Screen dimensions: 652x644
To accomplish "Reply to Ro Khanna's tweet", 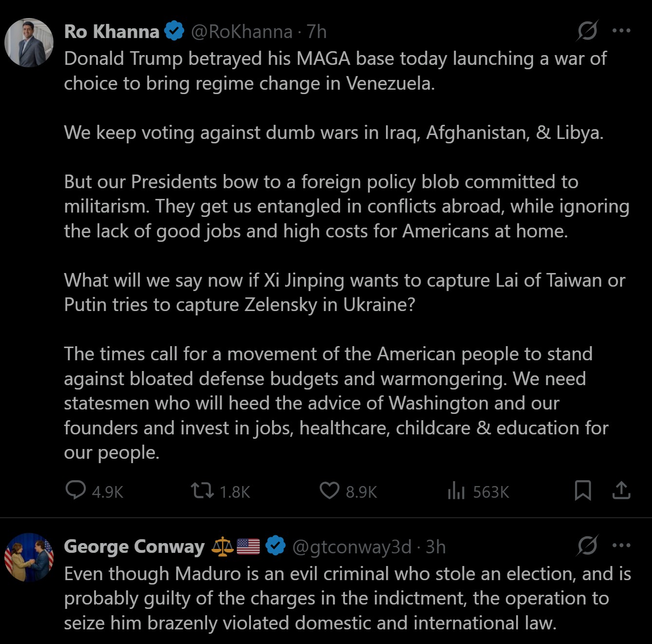I will pos(76,490).
